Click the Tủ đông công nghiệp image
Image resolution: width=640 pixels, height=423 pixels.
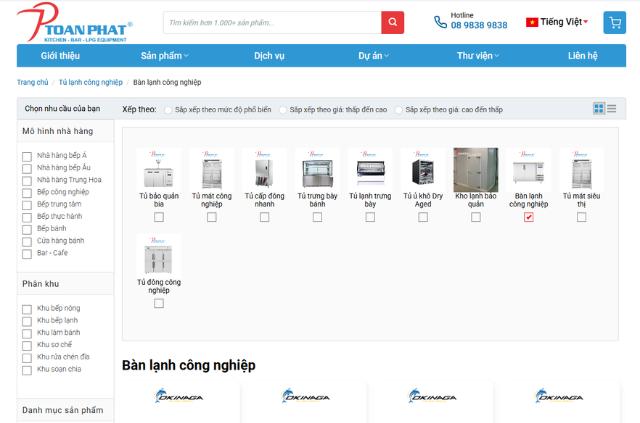[x=159, y=256]
